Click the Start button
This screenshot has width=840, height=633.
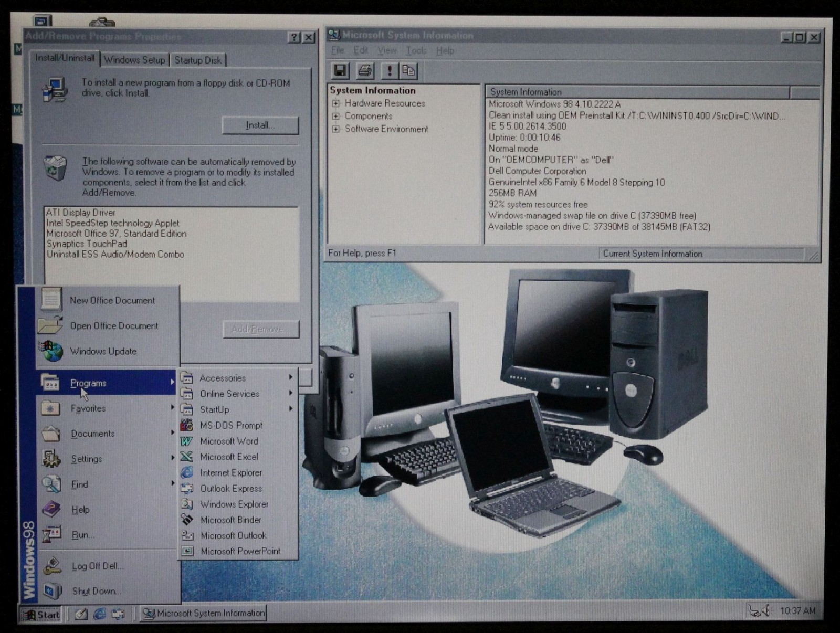point(41,614)
